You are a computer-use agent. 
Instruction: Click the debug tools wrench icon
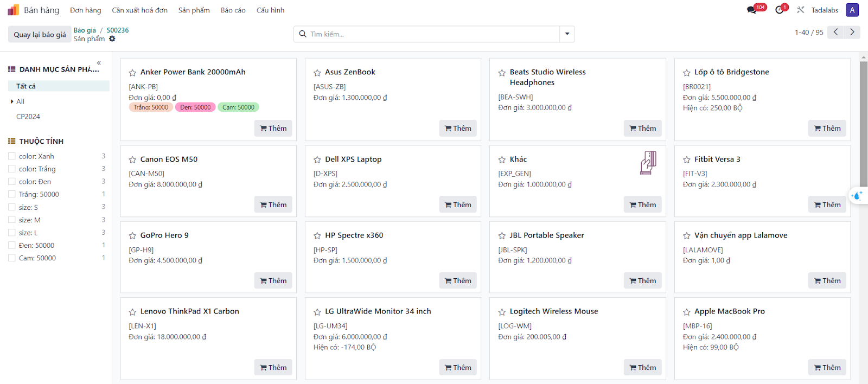tap(801, 10)
